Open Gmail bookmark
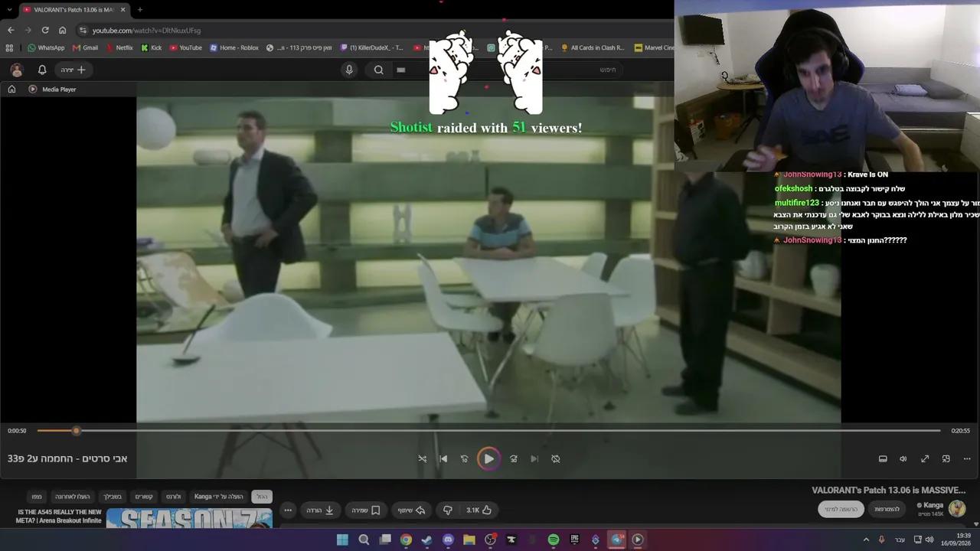980x551 pixels. point(85,47)
